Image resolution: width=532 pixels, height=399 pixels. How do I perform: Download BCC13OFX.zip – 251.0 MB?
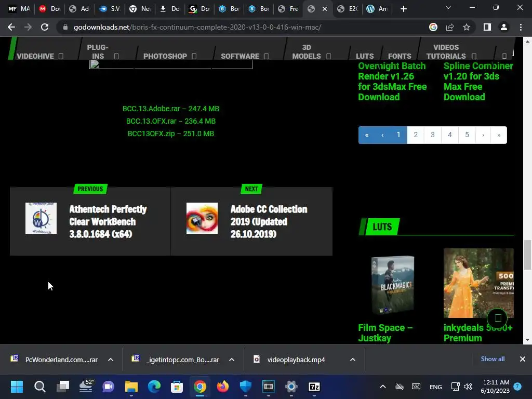(170, 134)
